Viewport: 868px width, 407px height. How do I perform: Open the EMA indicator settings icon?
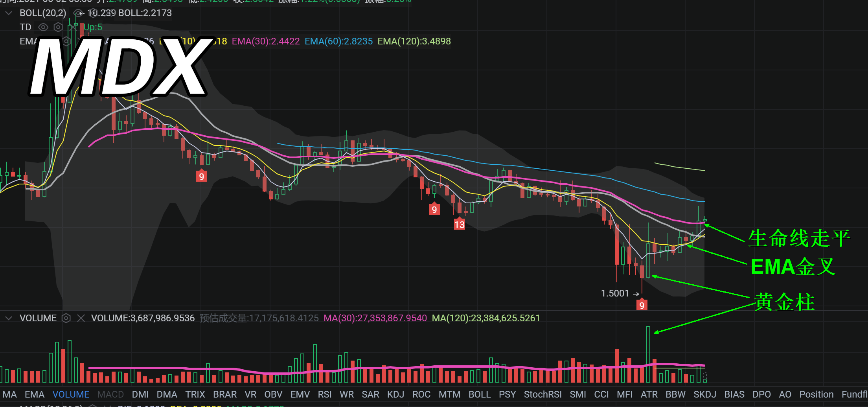coord(66,41)
